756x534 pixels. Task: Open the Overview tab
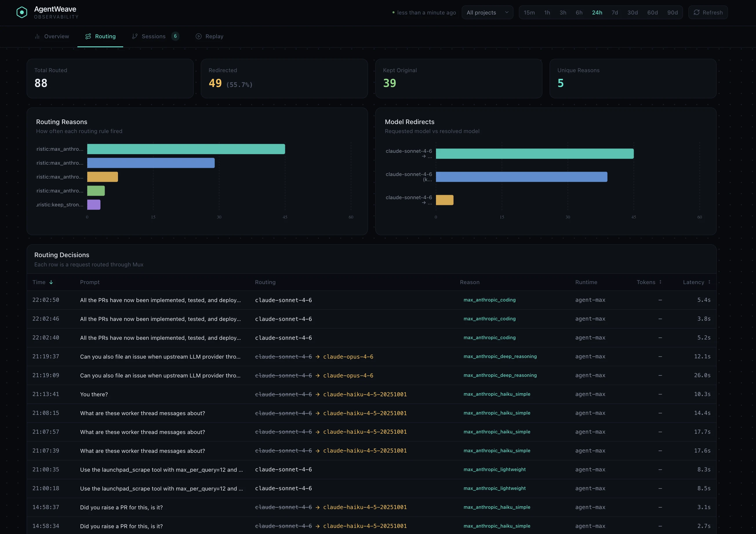52,37
